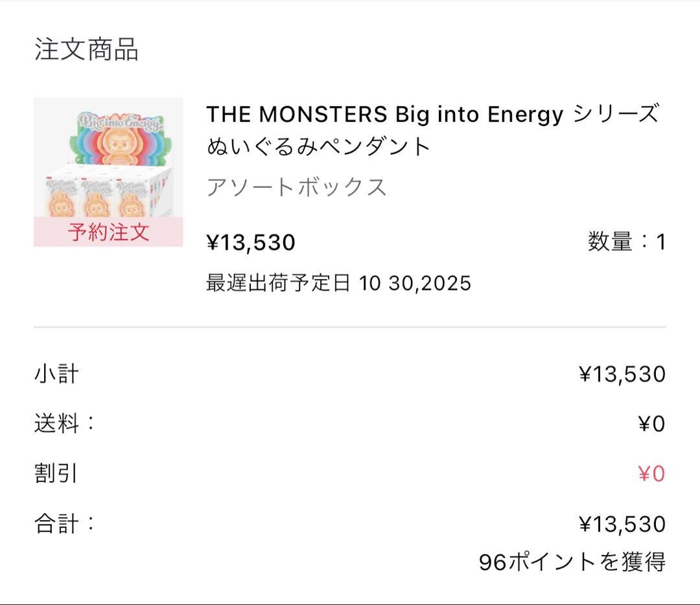Tap the 数量：1 quantity indicator
700x605 pixels.
click(x=626, y=242)
